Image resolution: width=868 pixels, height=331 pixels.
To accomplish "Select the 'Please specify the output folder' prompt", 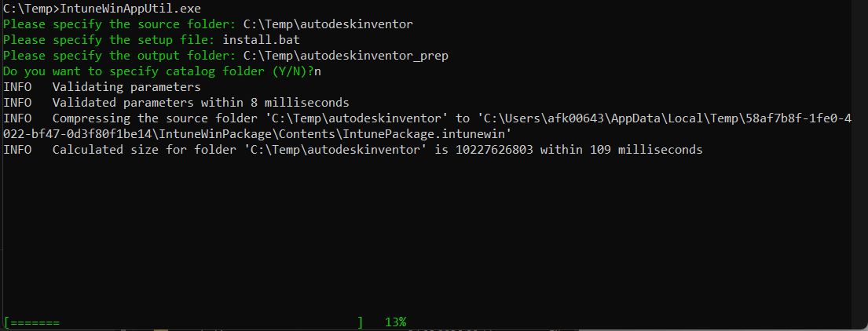I will 119,56.
